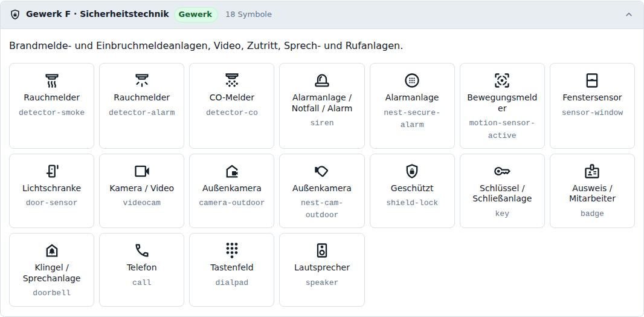This screenshot has height=317, width=644.
Task: Click the CO-Melder icon
Action: [231, 80]
